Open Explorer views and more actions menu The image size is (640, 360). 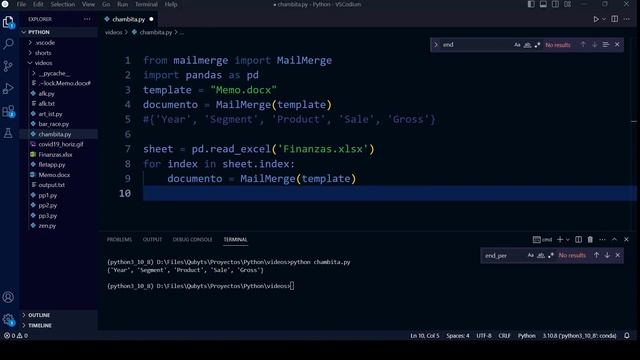87,19
